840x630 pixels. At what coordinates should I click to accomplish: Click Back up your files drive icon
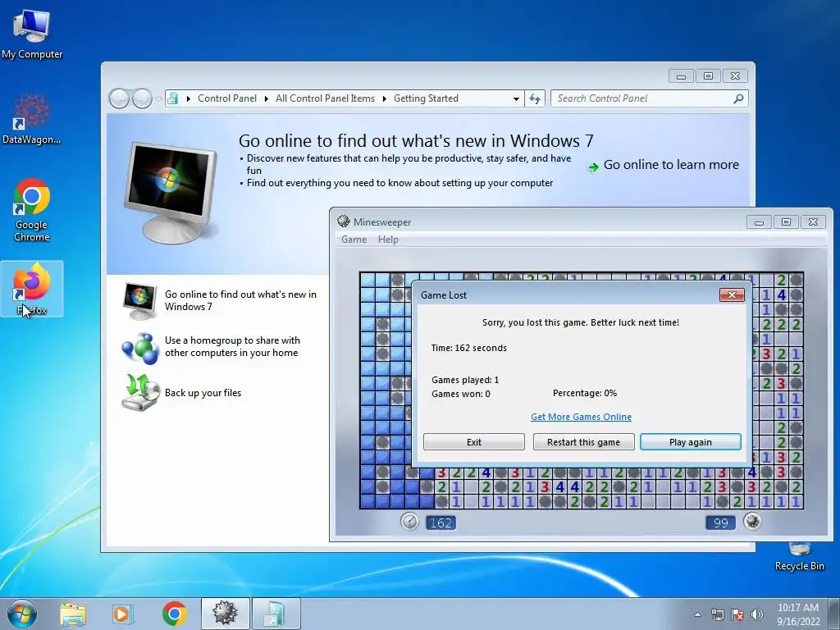click(x=140, y=393)
